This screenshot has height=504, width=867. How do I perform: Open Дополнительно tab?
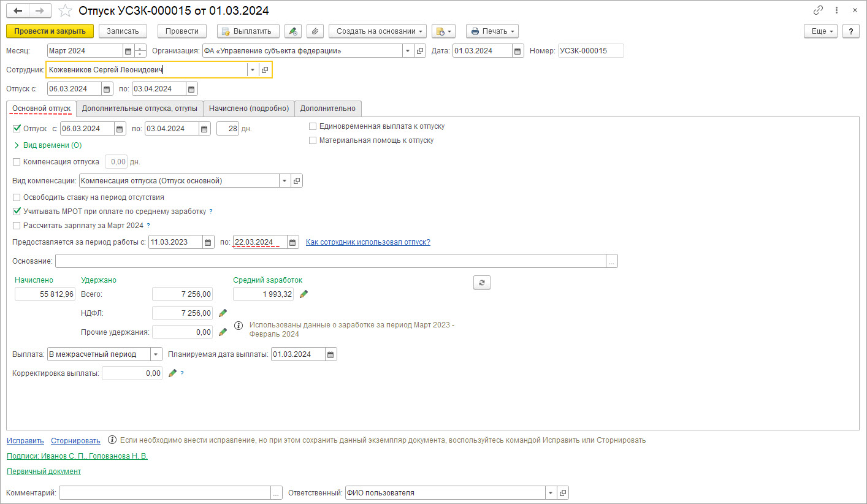click(x=328, y=109)
